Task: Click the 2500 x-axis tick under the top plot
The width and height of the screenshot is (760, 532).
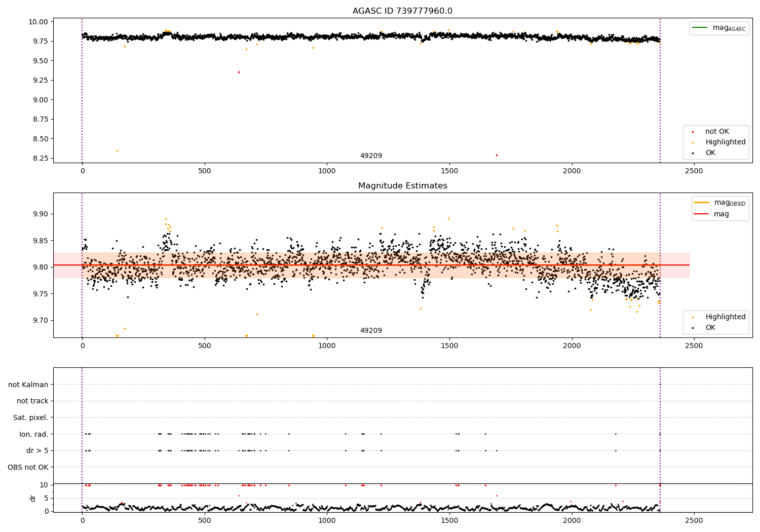Action: click(x=694, y=171)
